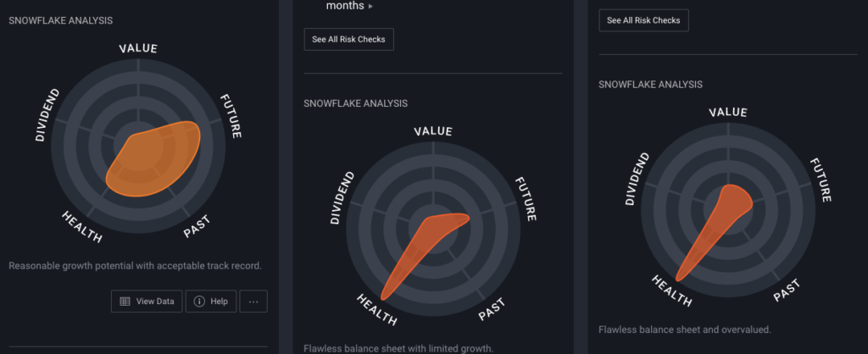
Task: Click VALUE axis label on overvalued snowflake
Action: point(728,112)
